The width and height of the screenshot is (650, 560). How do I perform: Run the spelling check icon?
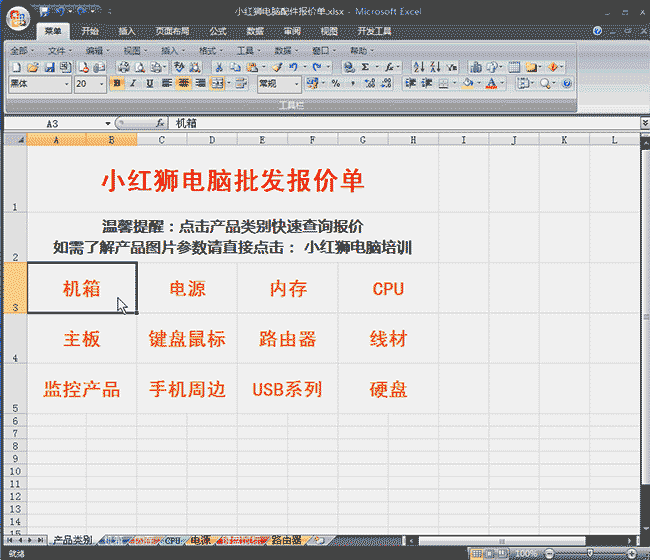(179, 67)
